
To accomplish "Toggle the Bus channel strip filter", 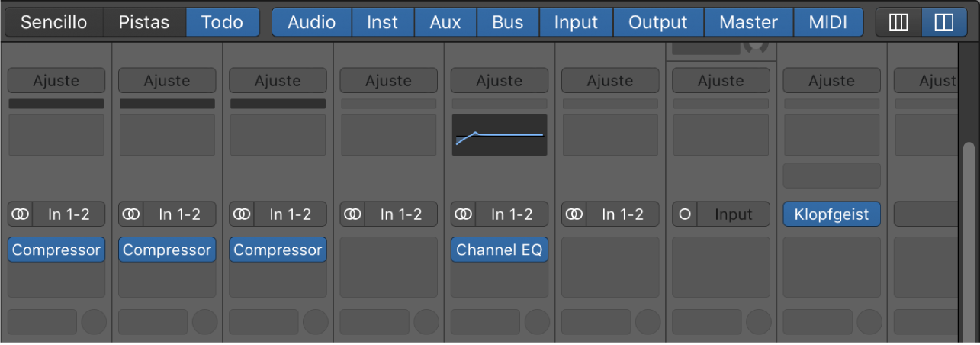I will pyautogui.click(x=508, y=22).
